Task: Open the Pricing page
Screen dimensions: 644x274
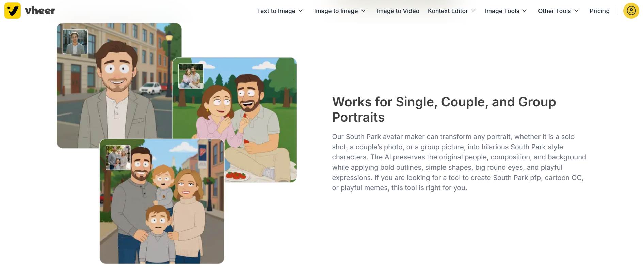Action: click(599, 11)
